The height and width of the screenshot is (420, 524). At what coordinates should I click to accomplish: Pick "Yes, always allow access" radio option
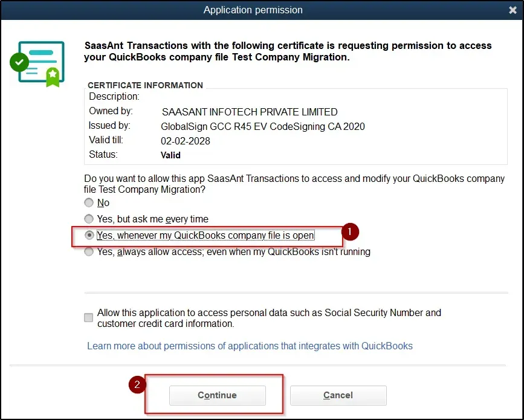89,251
